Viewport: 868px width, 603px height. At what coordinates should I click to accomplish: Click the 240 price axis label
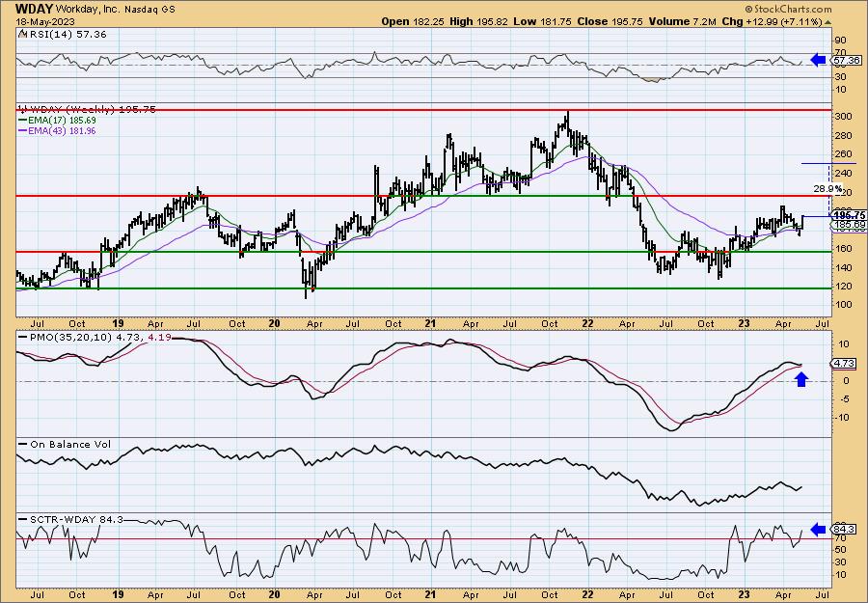point(845,174)
